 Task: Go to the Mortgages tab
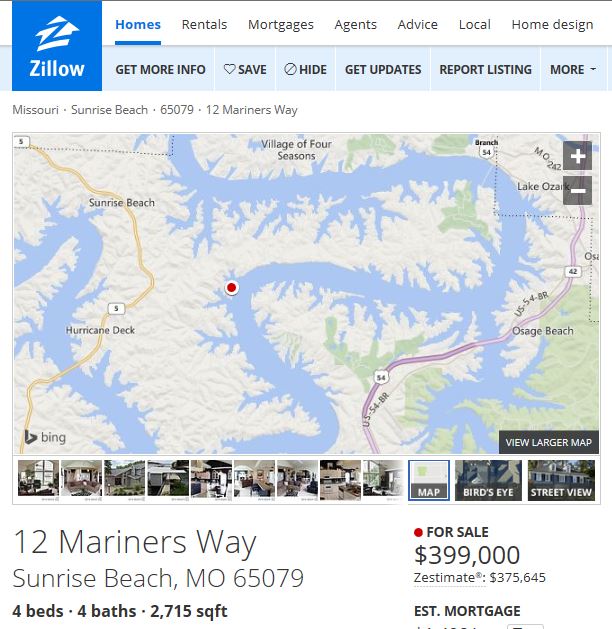click(281, 24)
